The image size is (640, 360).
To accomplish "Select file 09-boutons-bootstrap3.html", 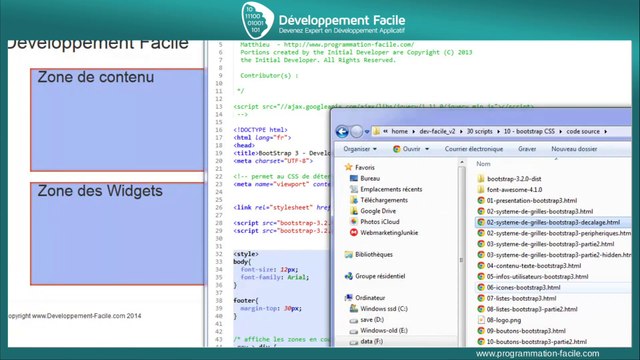I will pyautogui.click(x=521, y=331).
